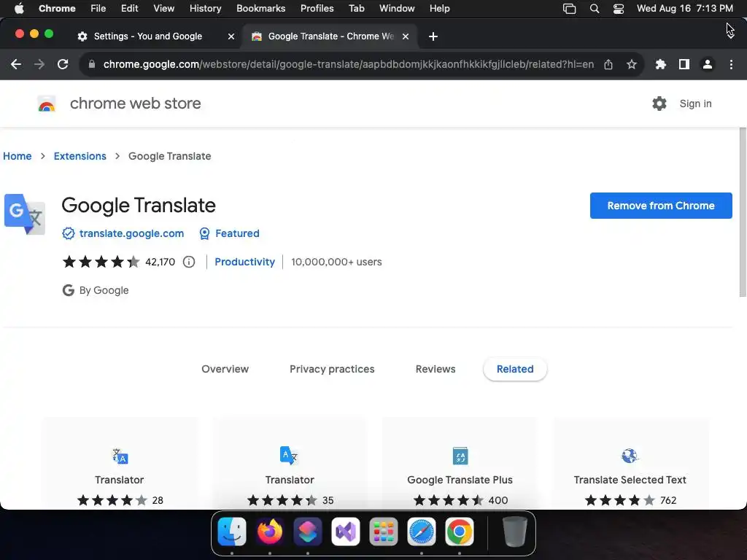Open the Bookmarks menu
747x560 pixels.
point(260,9)
